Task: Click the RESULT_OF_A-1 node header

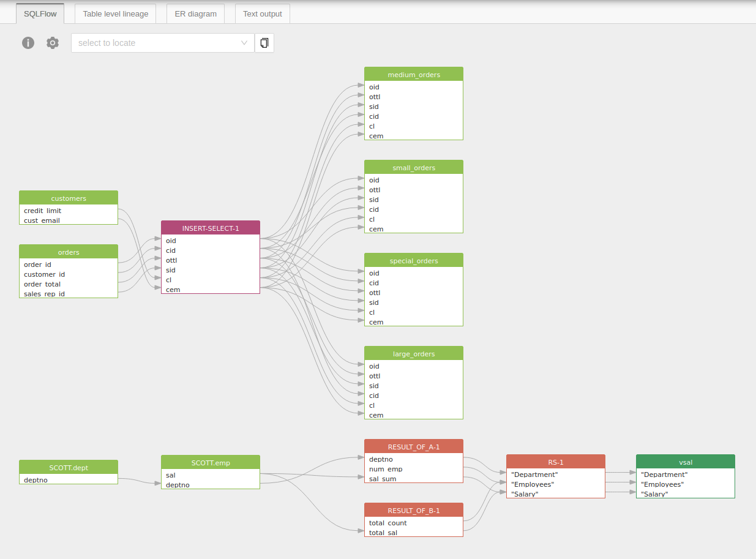Action: pyautogui.click(x=414, y=446)
